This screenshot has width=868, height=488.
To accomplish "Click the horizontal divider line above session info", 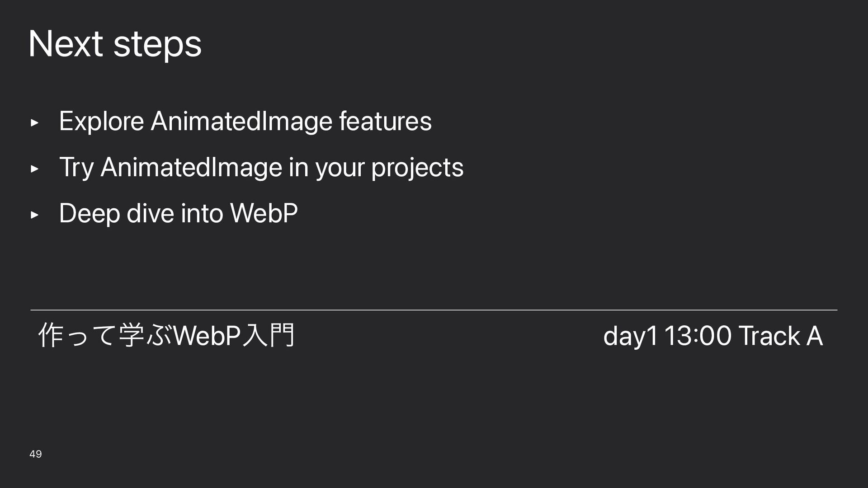I will (434, 310).
